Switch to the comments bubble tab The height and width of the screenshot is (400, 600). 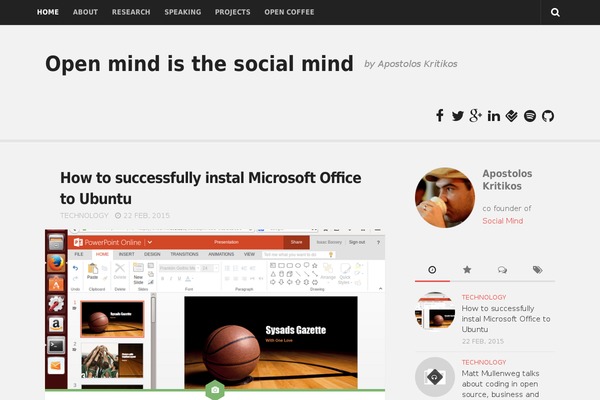[x=502, y=270]
